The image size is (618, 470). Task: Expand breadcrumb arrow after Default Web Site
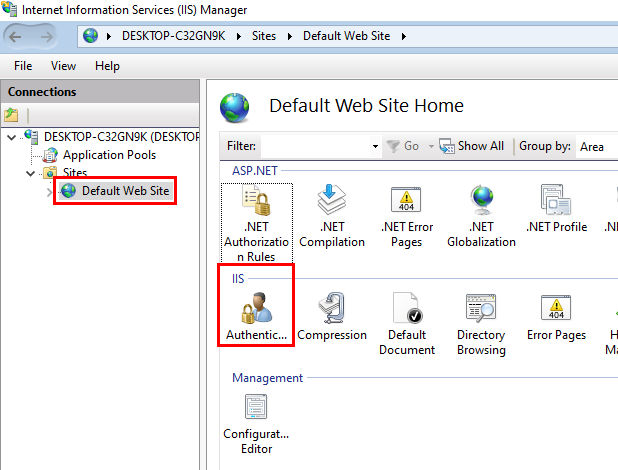coord(404,37)
